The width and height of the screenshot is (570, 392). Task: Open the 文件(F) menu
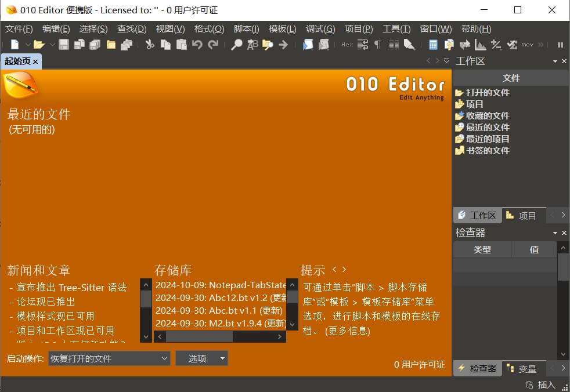click(x=19, y=28)
